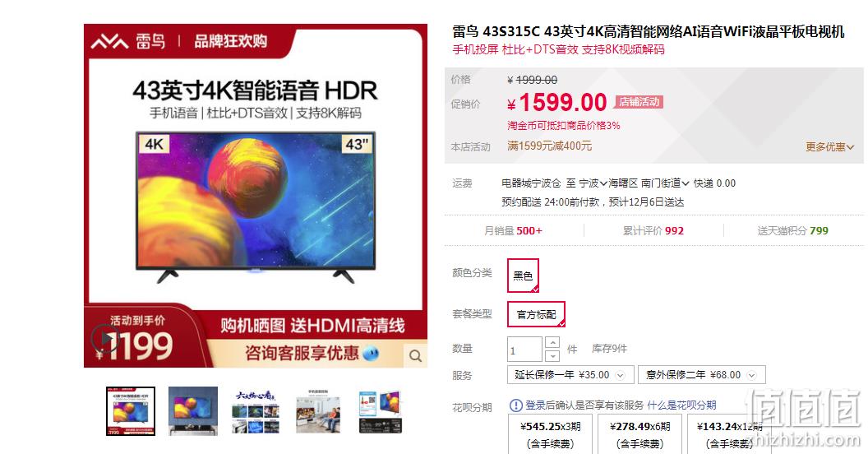The width and height of the screenshot is (868, 454).
Task: Open 什么是花呗分期 help link
Action: coord(681,405)
